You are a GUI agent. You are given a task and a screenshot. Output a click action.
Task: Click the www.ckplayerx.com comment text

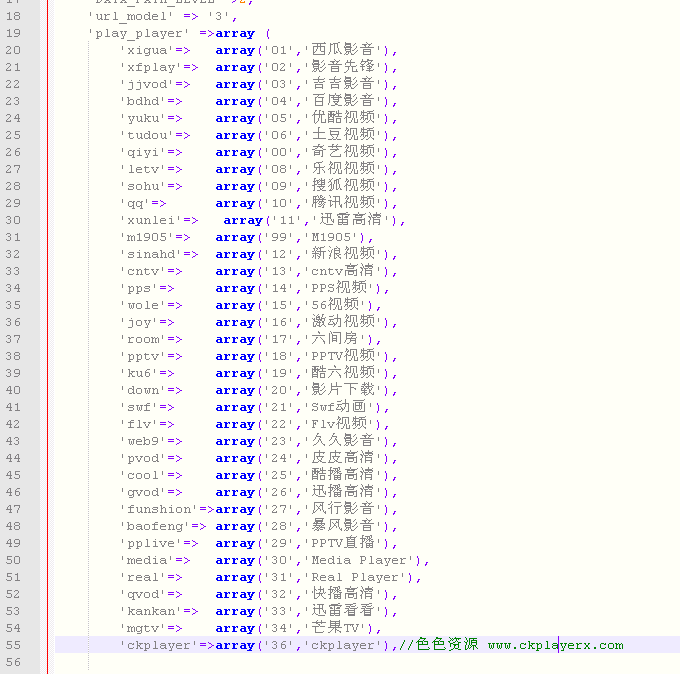tap(556, 645)
